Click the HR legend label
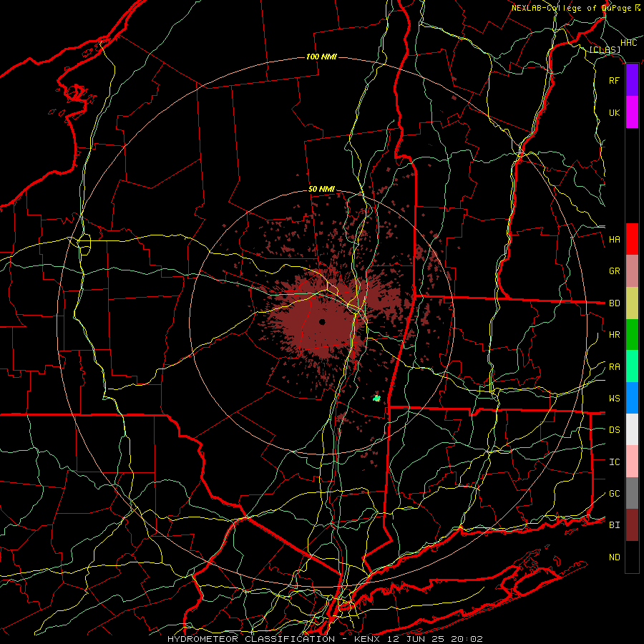Screen dimensions: 644x644 [x=614, y=335]
